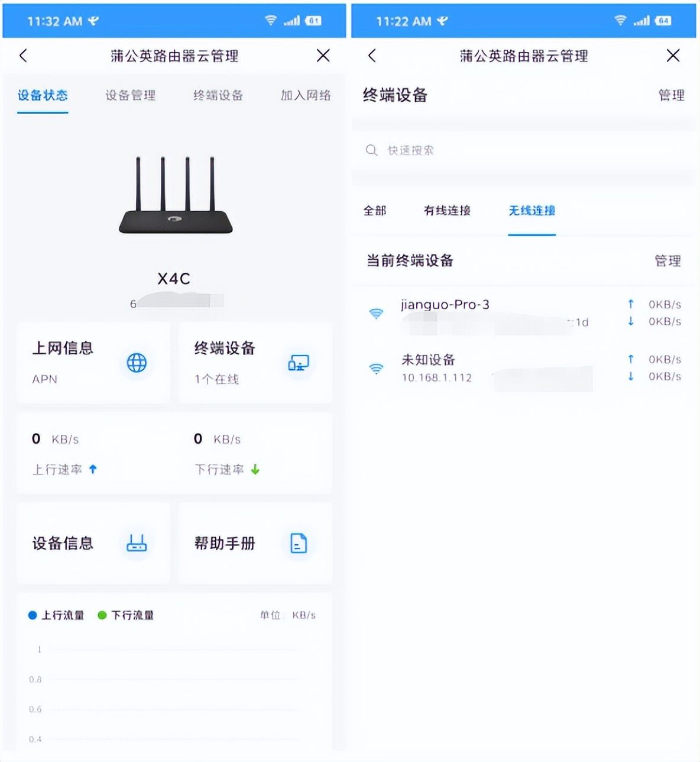Click 管理 beside 当前终端设备
The image size is (700, 762).
(x=668, y=261)
